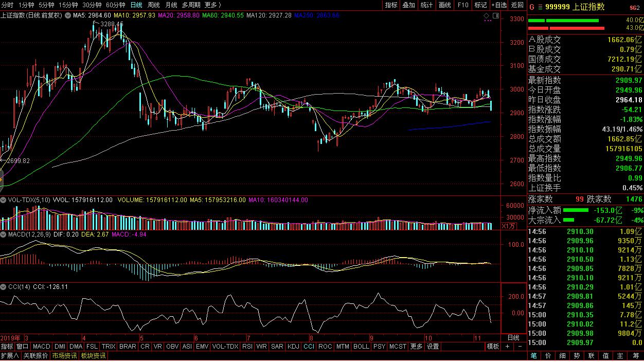Open the CCI(14) indicator dropdown arrow
The height and width of the screenshot is (362, 644).
(x=3, y=287)
